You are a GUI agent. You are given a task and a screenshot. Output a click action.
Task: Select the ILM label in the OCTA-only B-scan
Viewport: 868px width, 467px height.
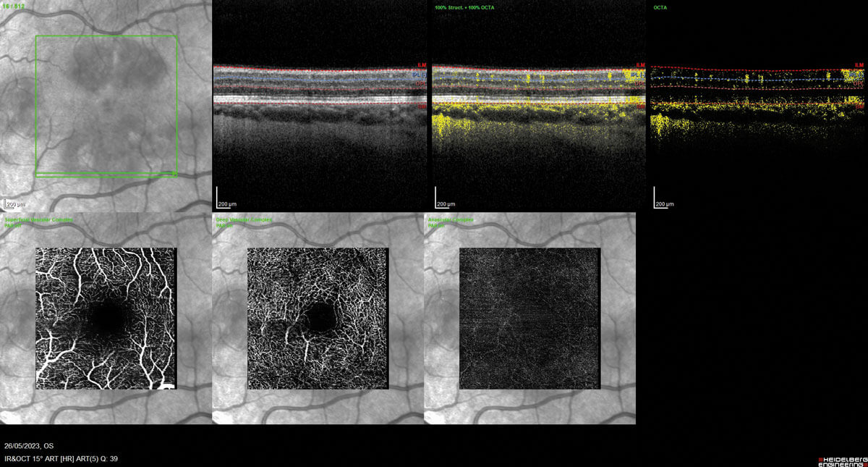click(859, 65)
